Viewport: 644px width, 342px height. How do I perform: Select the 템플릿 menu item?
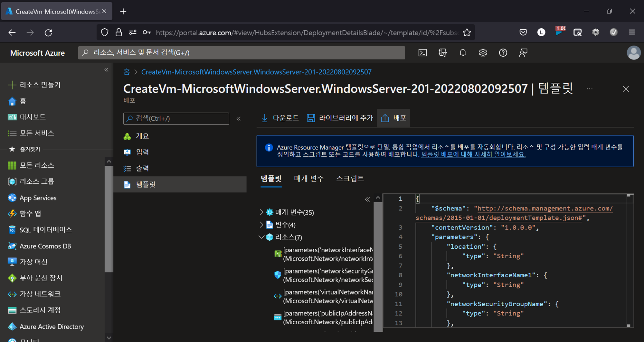click(x=180, y=184)
